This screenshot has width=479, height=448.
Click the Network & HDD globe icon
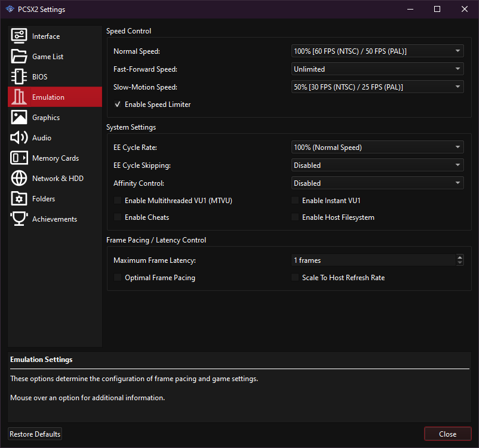(19, 178)
